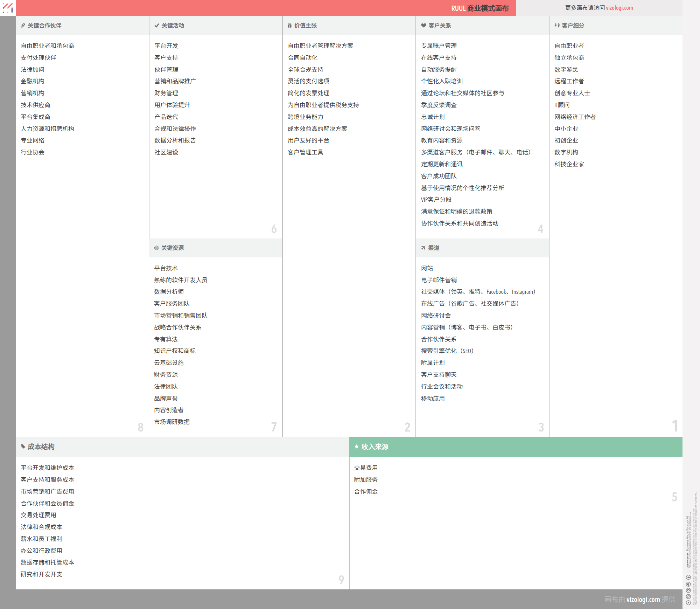Click the checkmark icon beside 关键活动
Screen dimensions: 700x609
(156, 26)
